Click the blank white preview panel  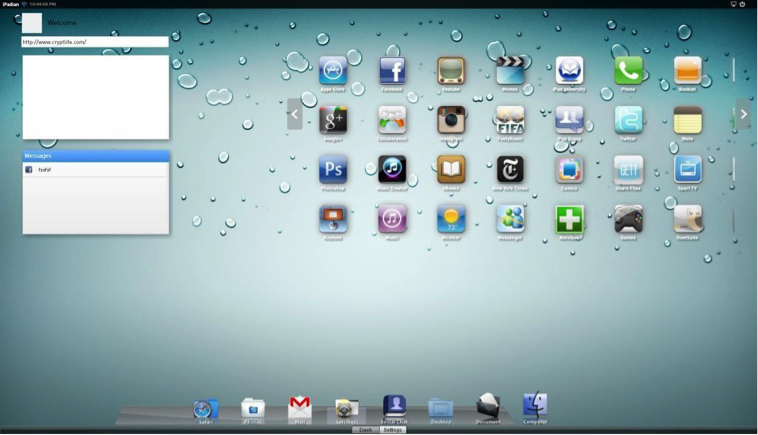pyautogui.click(x=96, y=97)
